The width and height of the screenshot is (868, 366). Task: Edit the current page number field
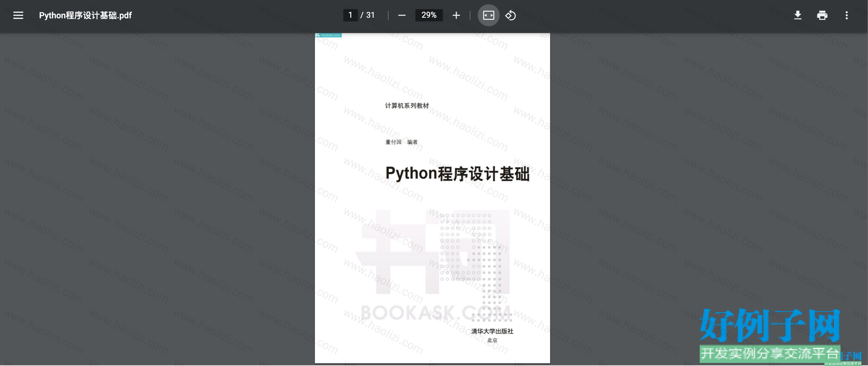tap(350, 15)
